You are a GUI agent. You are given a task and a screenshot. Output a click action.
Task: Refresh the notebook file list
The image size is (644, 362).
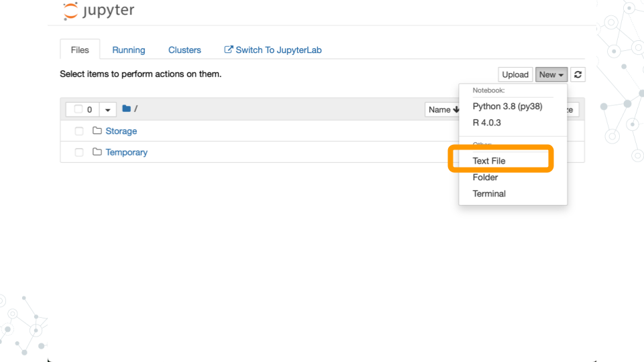pos(578,74)
